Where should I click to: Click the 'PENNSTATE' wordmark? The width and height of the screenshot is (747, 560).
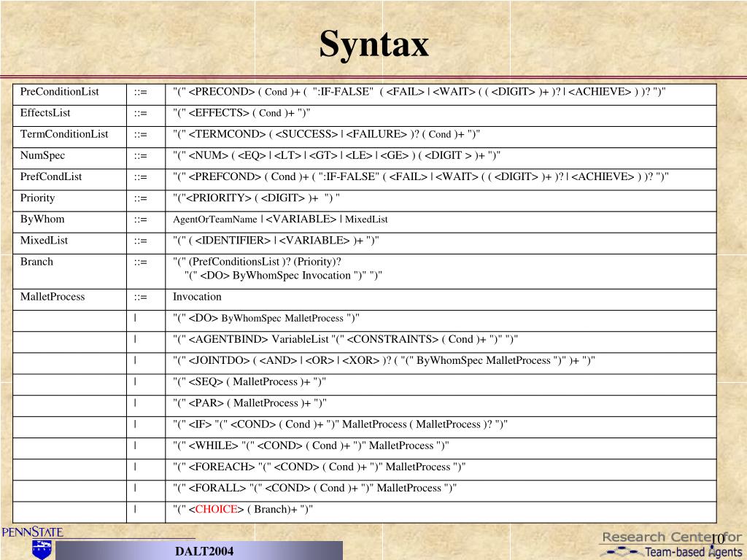(x=32, y=532)
